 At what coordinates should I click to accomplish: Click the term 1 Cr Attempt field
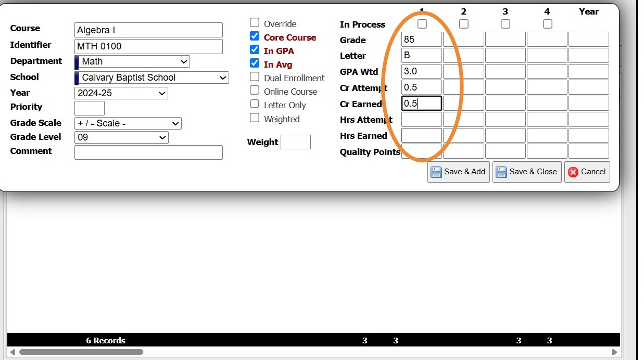[422, 87]
